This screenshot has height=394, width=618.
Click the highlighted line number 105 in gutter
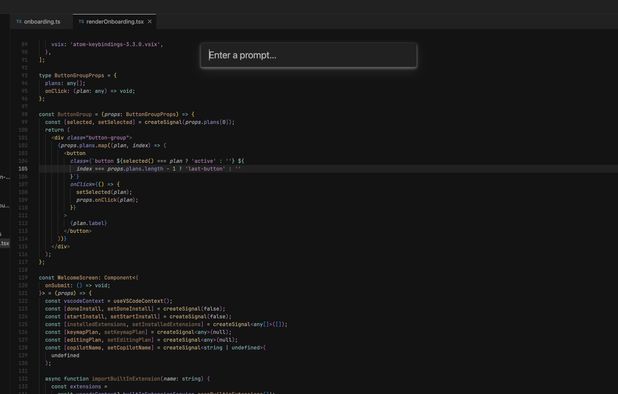point(23,169)
